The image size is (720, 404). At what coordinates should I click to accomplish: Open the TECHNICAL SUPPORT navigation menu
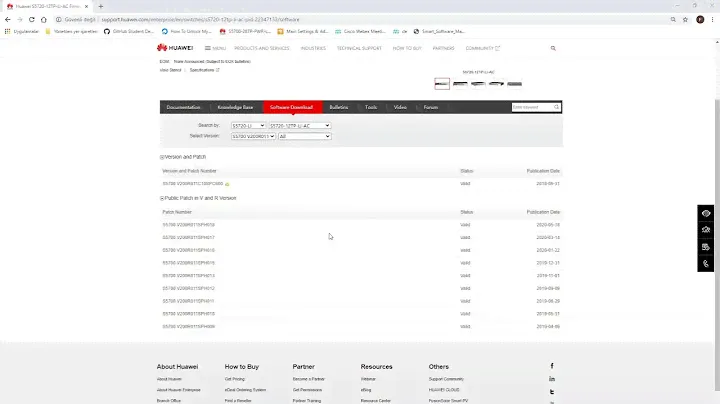click(359, 48)
